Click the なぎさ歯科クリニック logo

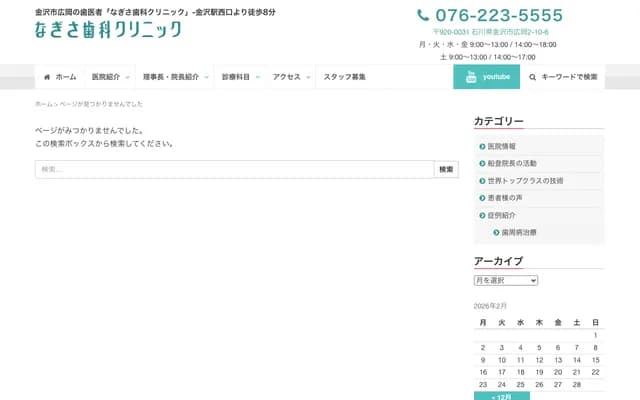pos(108,30)
